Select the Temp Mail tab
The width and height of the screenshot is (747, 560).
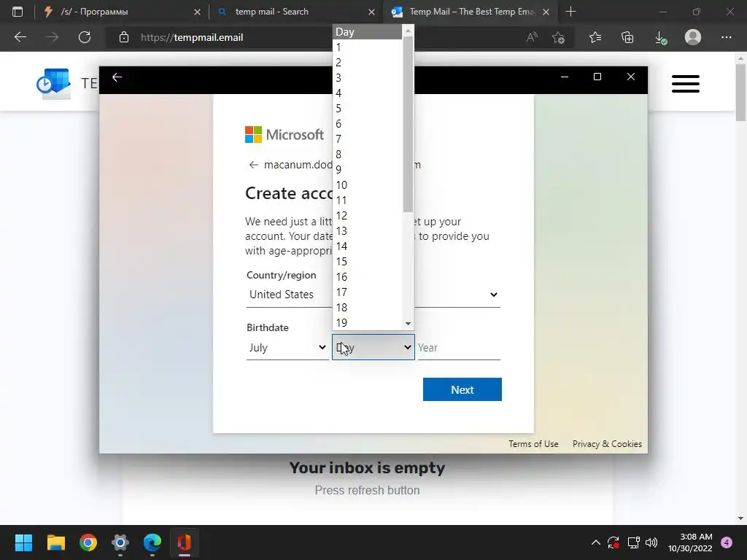tap(469, 12)
